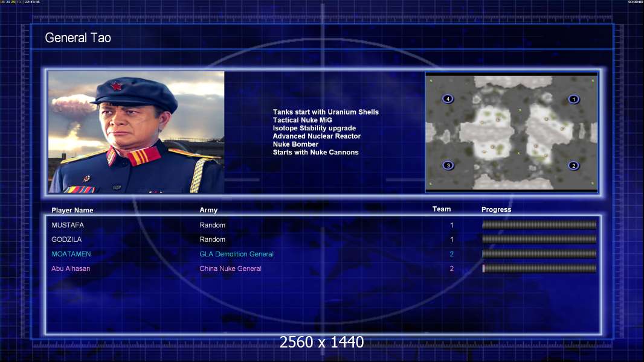Click Isotope Stability upgrade line
Viewport: 644px width, 362px height.
click(314, 129)
